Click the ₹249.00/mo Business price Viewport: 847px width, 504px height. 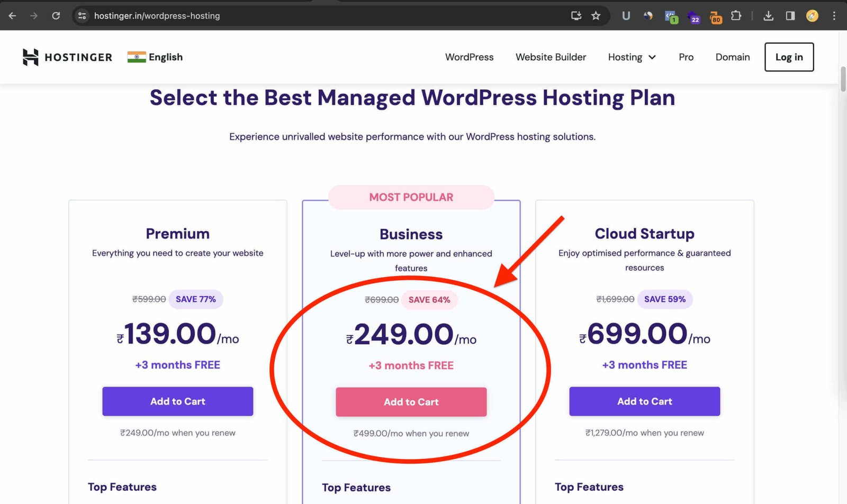point(411,335)
